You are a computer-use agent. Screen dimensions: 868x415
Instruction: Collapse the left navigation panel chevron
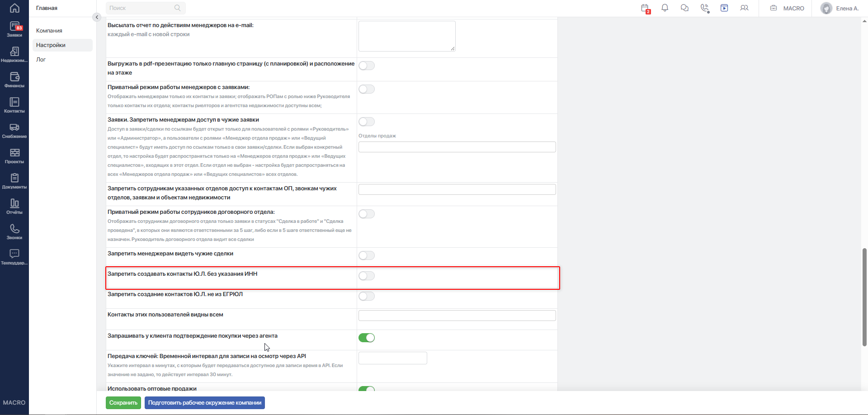(x=97, y=17)
